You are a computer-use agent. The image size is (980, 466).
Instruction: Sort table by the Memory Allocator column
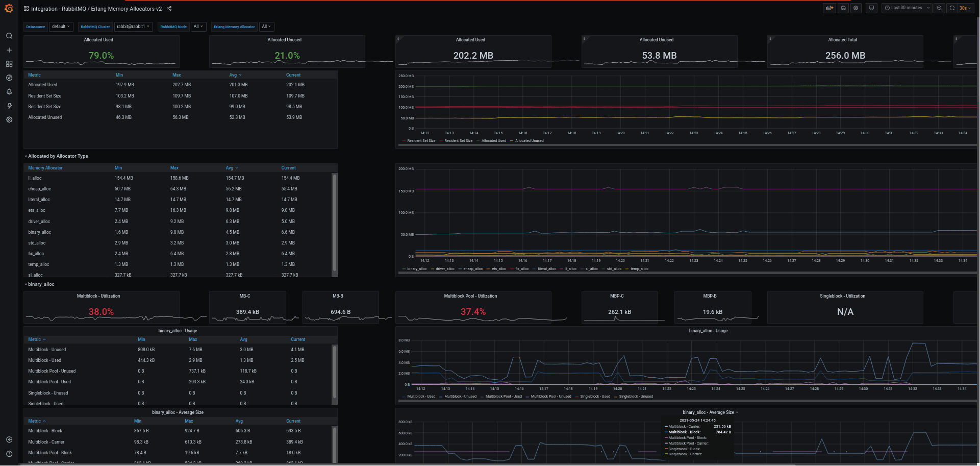pyautogui.click(x=45, y=168)
